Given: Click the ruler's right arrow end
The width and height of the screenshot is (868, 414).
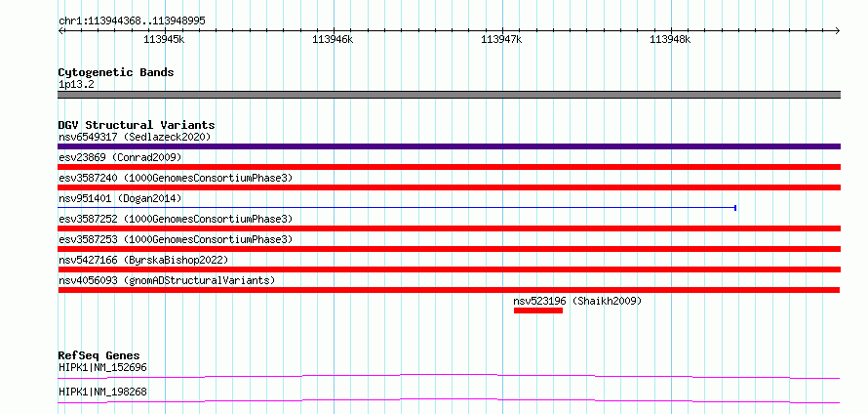Looking at the screenshot, I should (x=837, y=30).
